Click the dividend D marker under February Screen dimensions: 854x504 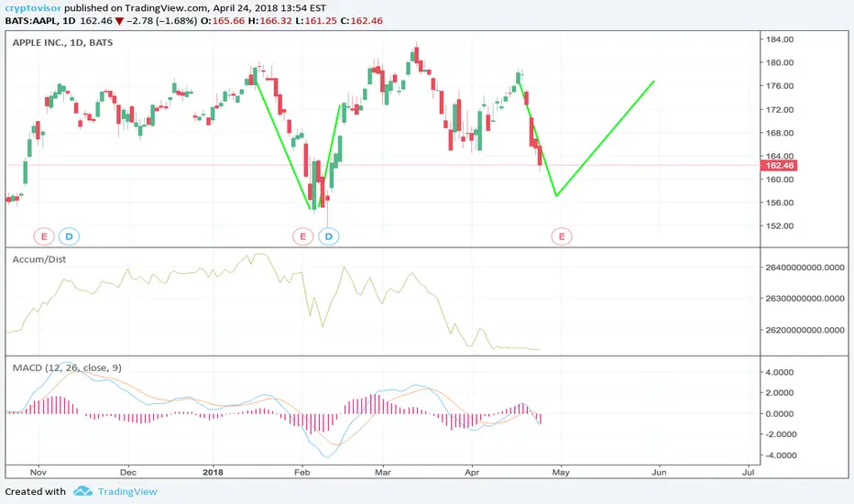[x=329, y=236]
